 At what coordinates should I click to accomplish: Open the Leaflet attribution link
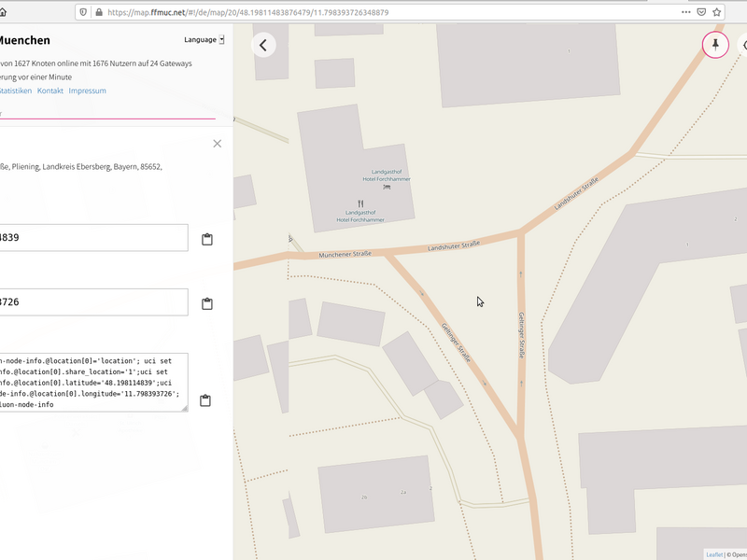(714, 554)
